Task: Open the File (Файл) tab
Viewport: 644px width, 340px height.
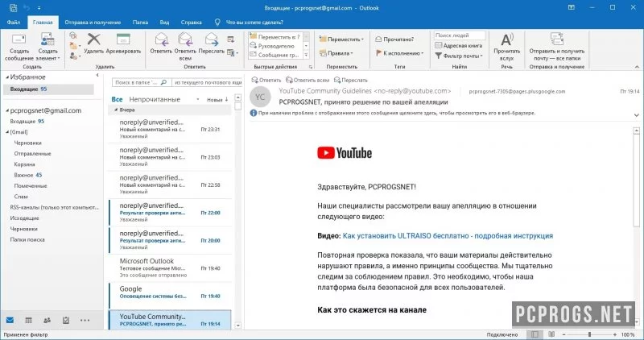Action: (14, 23)
